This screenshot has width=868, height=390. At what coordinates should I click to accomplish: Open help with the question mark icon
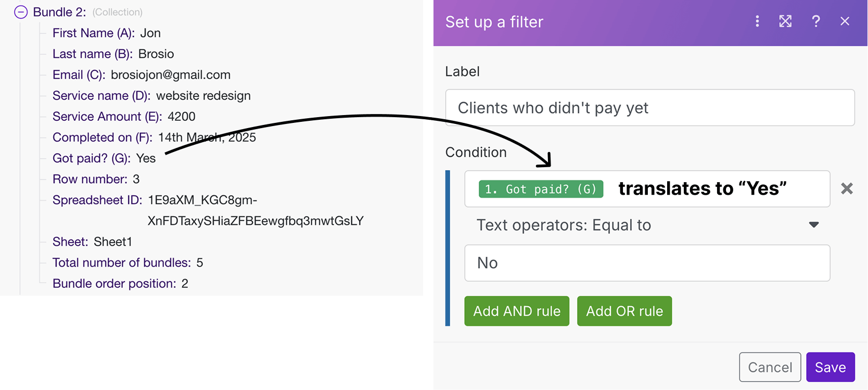point(815,21)
